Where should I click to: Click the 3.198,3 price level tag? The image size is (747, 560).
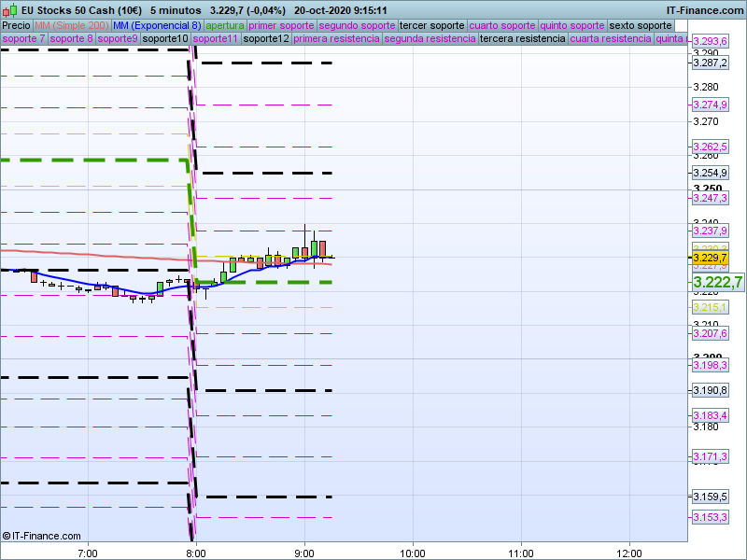pos(710,365)
